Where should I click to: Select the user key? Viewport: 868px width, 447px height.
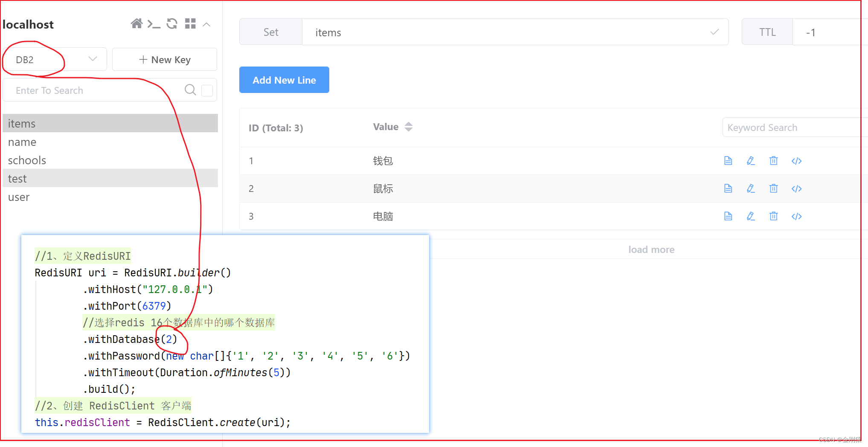point(110,197)
